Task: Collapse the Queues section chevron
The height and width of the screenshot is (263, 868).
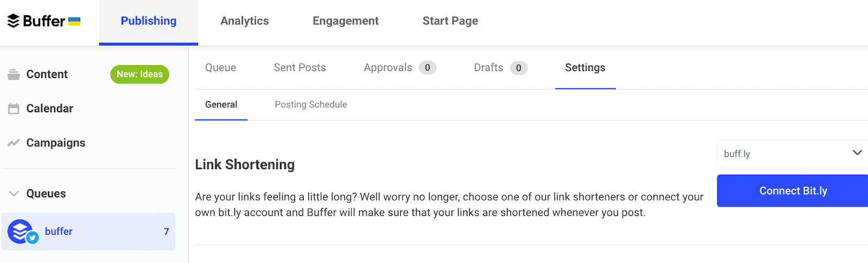Action: tap(14, 194)
